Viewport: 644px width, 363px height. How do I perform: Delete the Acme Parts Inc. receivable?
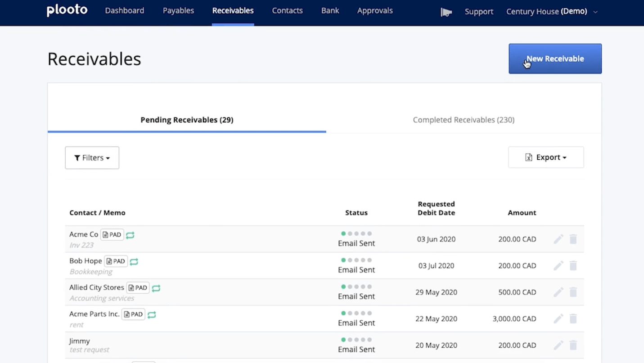point(573,319)
